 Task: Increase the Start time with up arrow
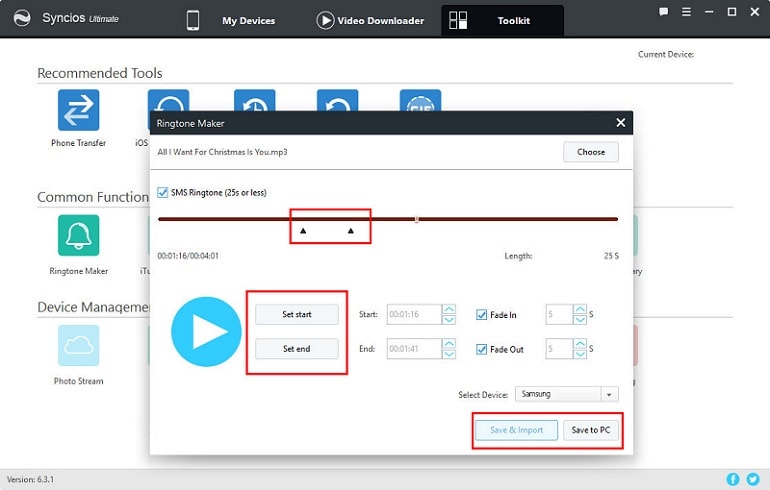(x=449, y=309)
